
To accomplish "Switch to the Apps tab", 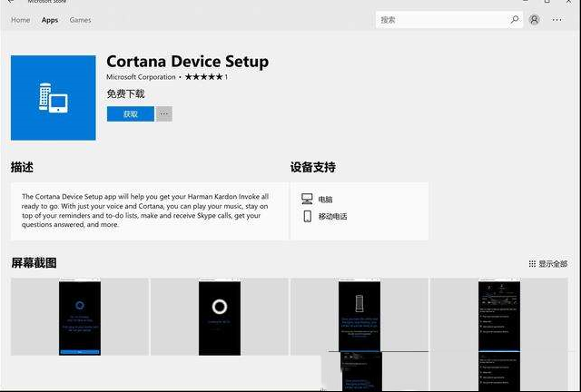I will coord(50,20).
